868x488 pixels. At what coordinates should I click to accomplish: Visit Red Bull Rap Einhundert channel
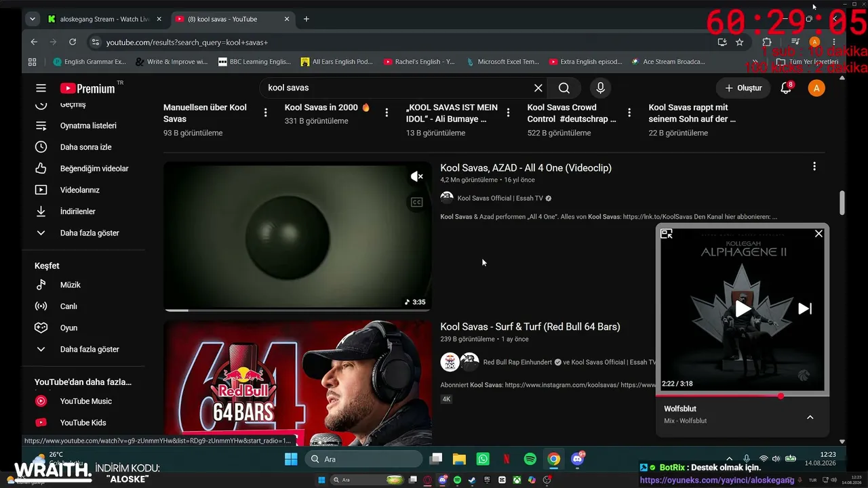tap(518, 363)
